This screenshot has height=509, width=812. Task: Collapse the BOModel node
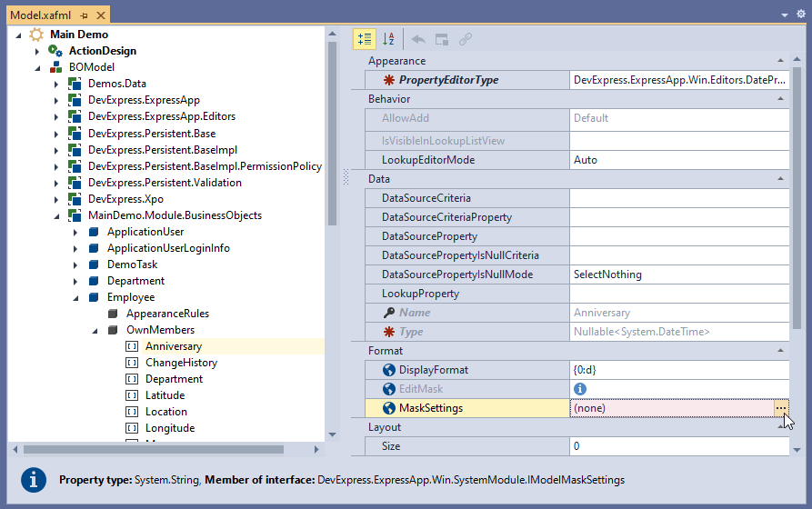click(x=37, y=68)
